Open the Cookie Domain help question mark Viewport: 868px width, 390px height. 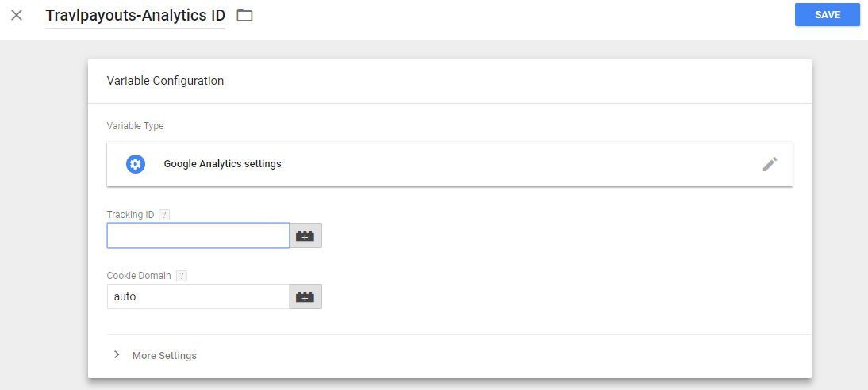[x=182, y=276]
